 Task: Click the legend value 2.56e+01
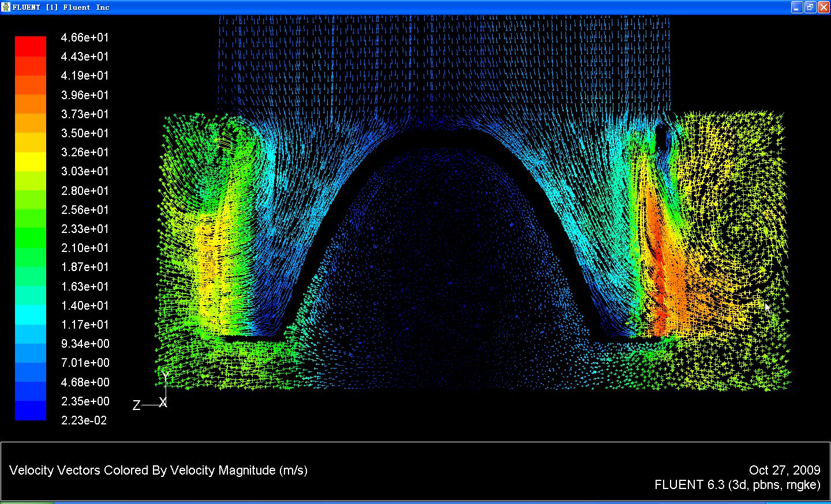pos(85,210)
